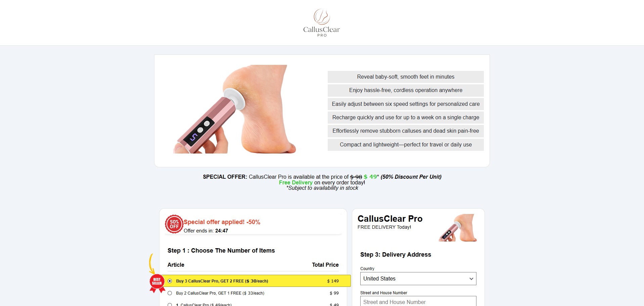
Task: Click 'six speed settings' benefit bar
Action: [x=406, y=104]
